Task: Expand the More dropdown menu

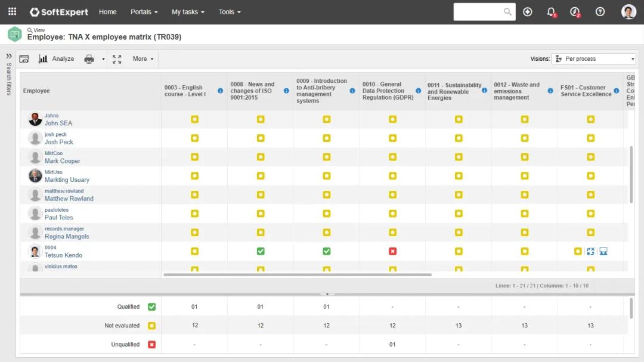Action: click(143, 59)
